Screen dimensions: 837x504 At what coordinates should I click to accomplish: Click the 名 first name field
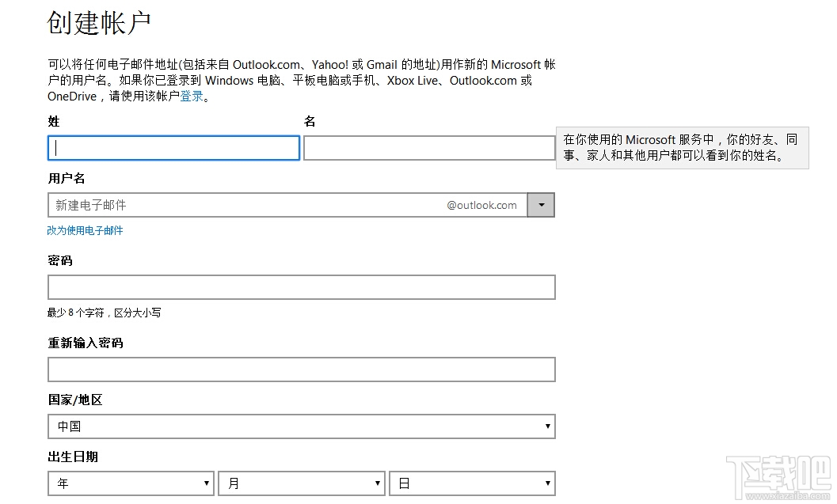coord(428,147)
